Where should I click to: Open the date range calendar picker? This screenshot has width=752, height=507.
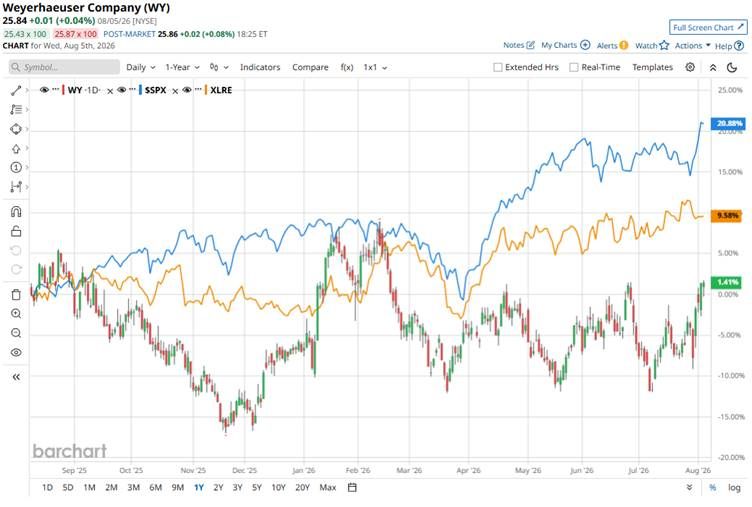click(x=352, y=487)
